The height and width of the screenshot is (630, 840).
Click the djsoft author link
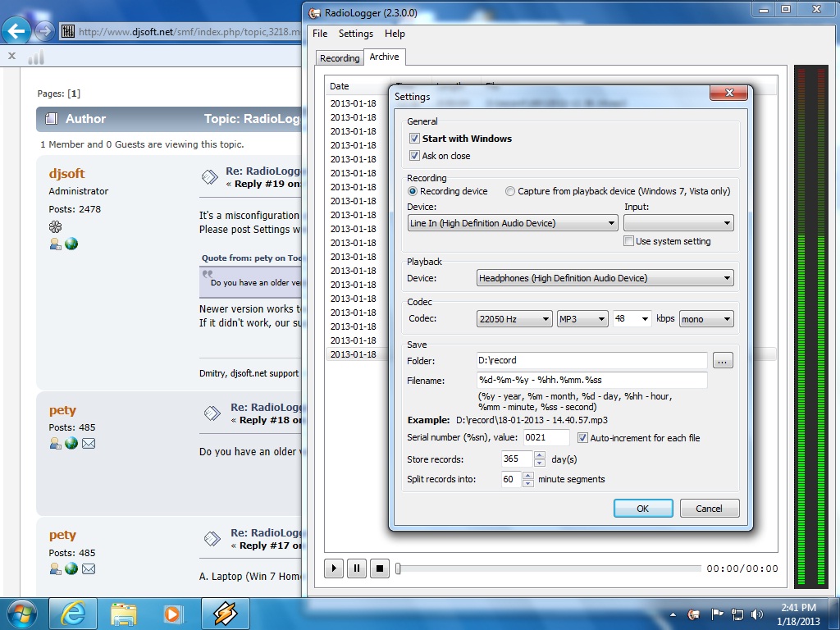click(x=67, y=174)
